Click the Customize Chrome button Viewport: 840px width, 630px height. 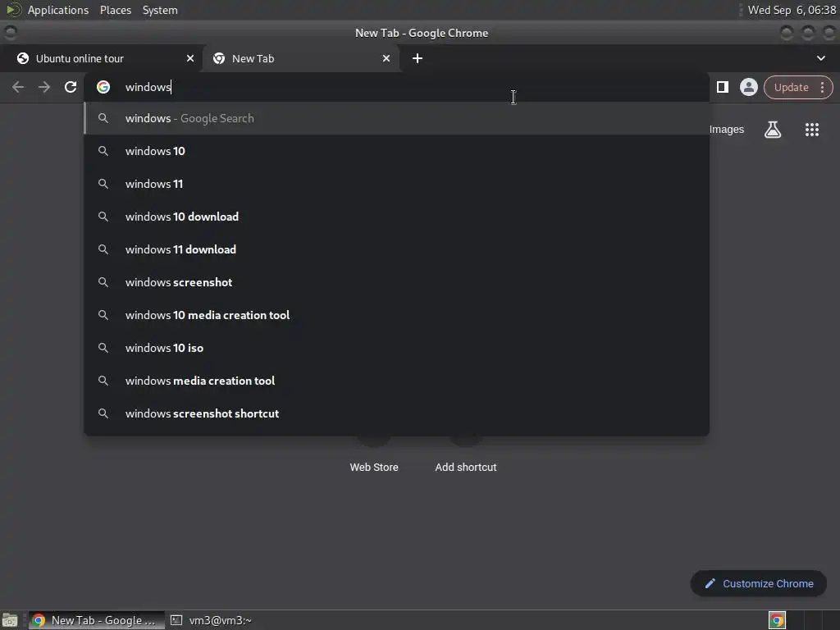click(759, 583)
